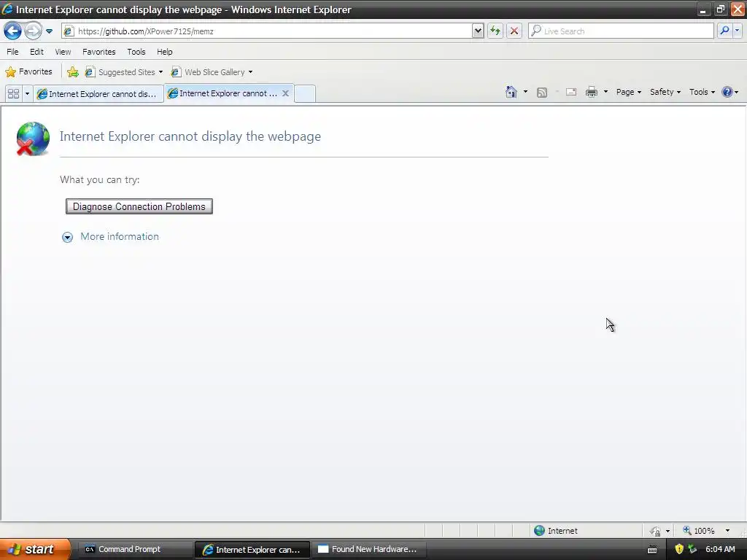Screen dimensions: 747x560
Task: Click the keyboard icon in taskbar
Action: (x=652, y=550)
